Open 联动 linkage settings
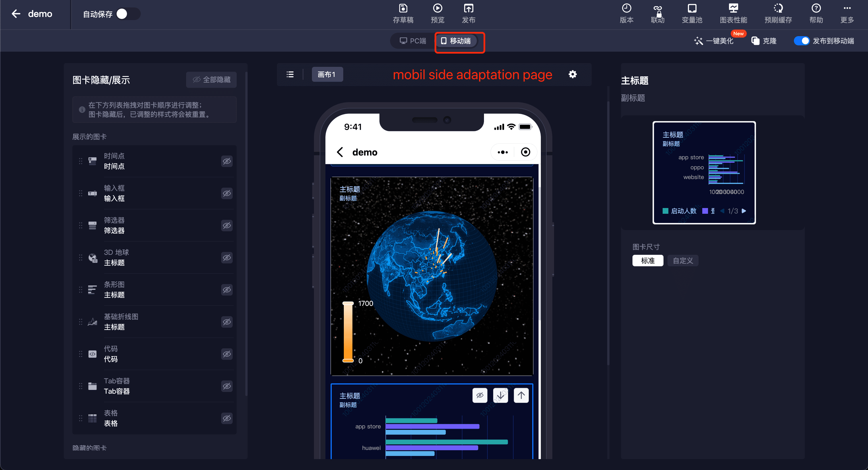The height and width of the screenshot is (470, 868). click(657, 13)
